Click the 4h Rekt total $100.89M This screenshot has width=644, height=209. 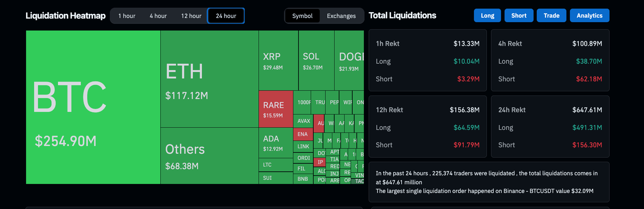coord(587,44)
